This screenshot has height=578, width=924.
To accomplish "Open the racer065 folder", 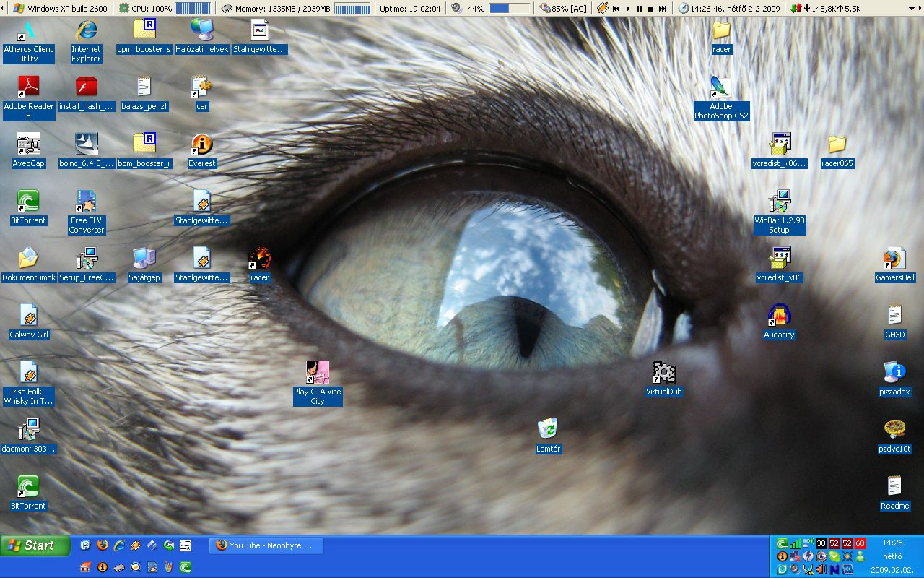I will pyautogui.click(x=837, y=152).
